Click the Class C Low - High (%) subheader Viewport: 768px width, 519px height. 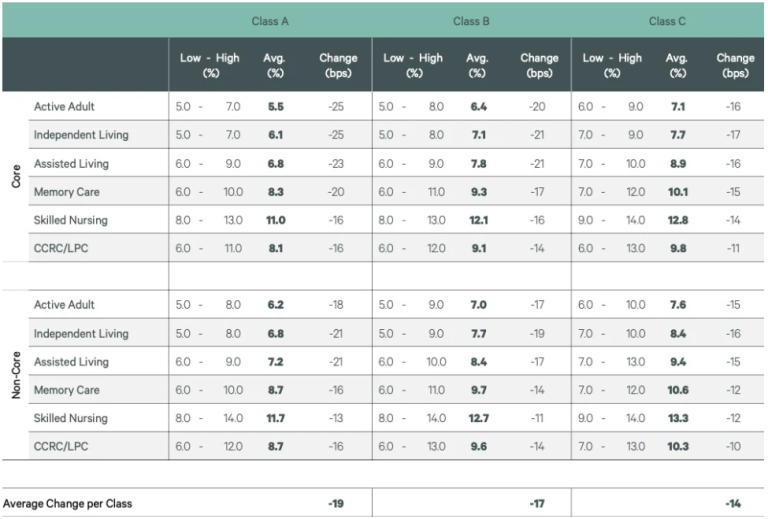tap(612, 65)
